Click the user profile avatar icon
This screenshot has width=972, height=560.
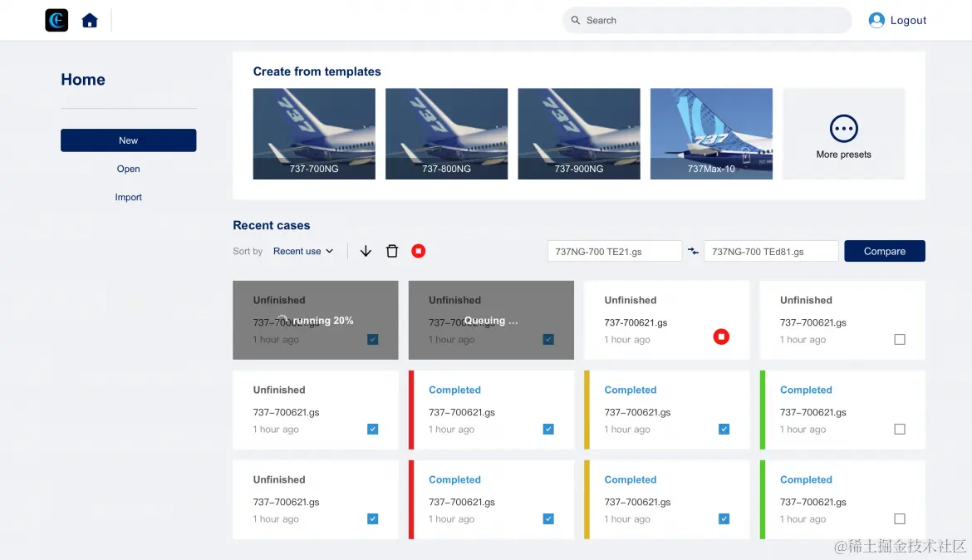(876, 21)
